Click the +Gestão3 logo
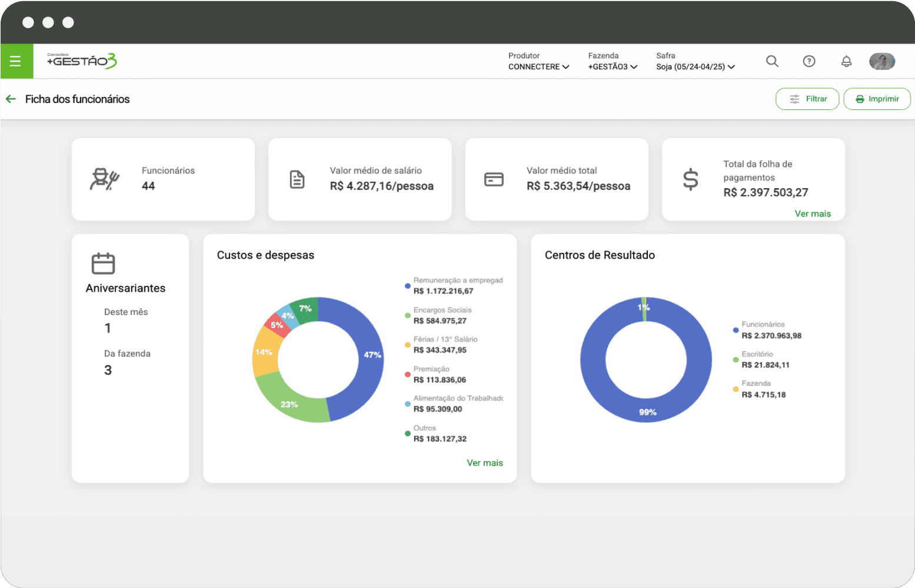Viewport: 915px width, 588px height. coord(82,61)
